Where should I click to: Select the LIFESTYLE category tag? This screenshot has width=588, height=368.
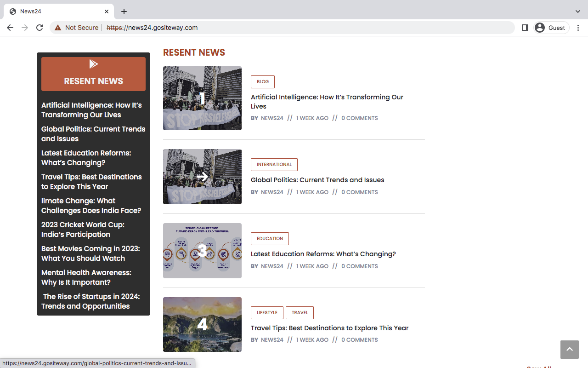coord(267,313)
